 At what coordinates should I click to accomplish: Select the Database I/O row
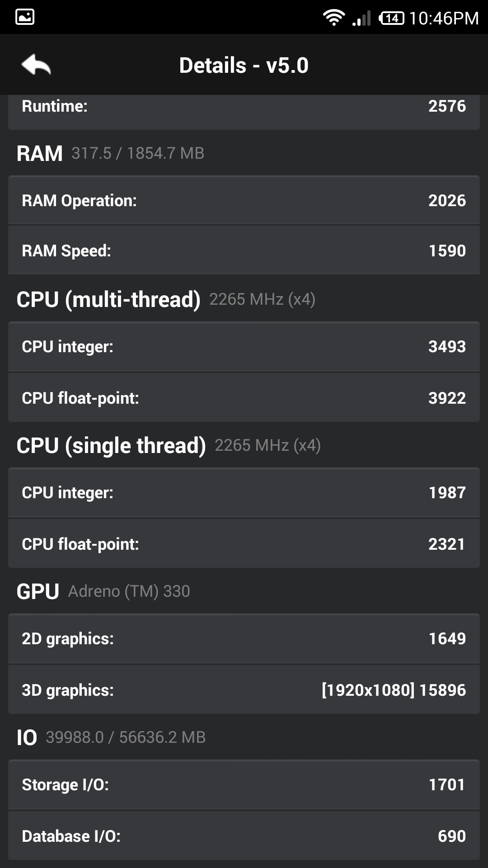pos(244,836)
